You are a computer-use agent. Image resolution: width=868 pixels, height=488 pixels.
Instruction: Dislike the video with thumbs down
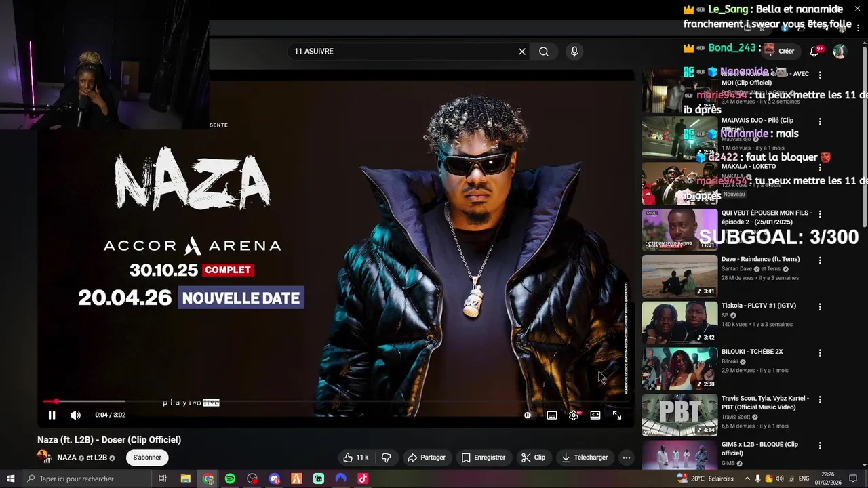tap(386, 457)
